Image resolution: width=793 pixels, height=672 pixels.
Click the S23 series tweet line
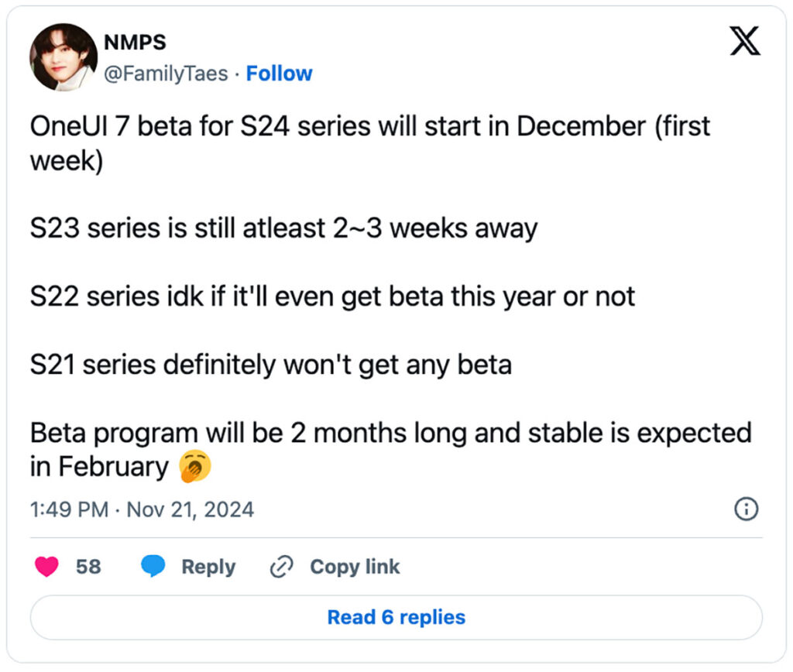pyautogui.click(x=283, y=228)
